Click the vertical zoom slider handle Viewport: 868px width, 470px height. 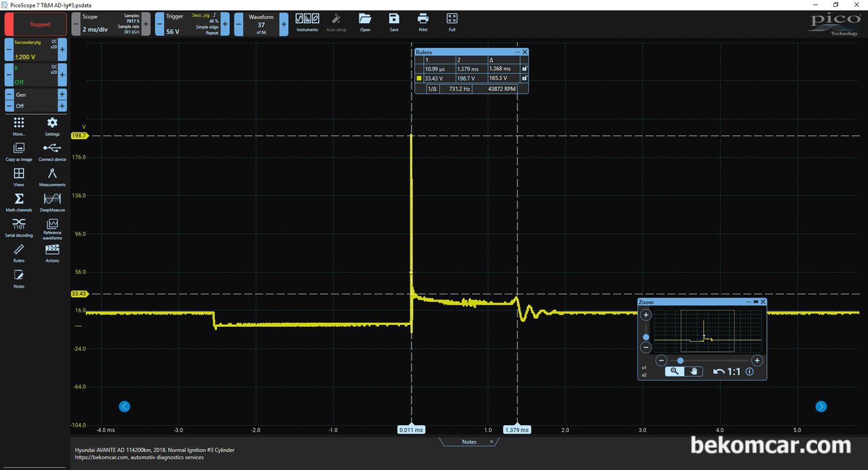click(646, 337)
